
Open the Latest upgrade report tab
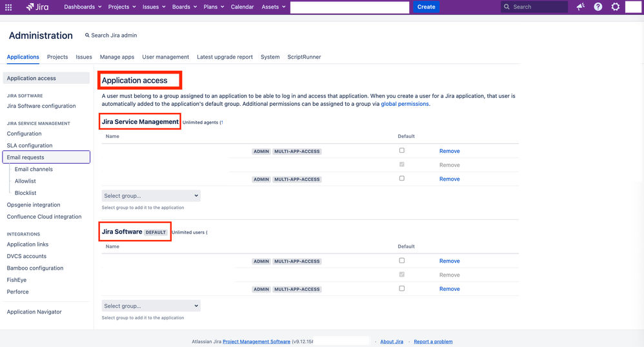coord(225,57)
